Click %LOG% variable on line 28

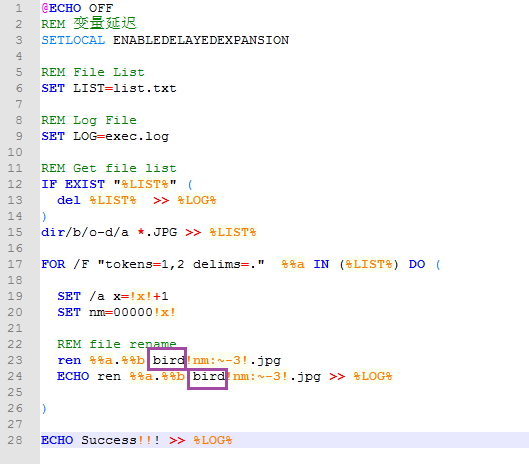213,440
